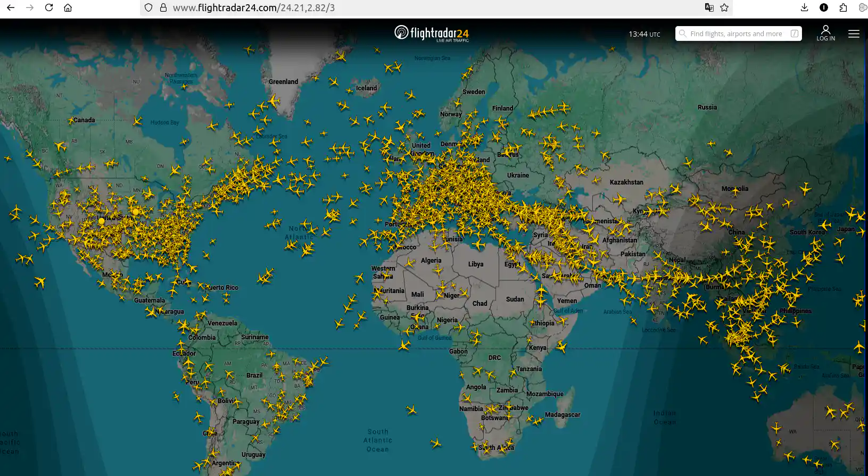The height and width of the screenshot is (476, 868).
Task: Focus the Find flights search field
Action: [736, 34]
